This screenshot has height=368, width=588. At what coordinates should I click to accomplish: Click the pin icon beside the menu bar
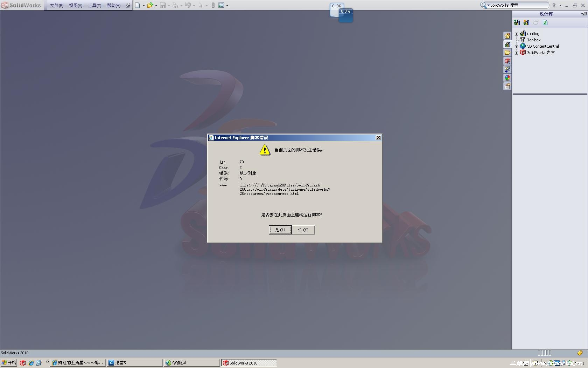128,5
